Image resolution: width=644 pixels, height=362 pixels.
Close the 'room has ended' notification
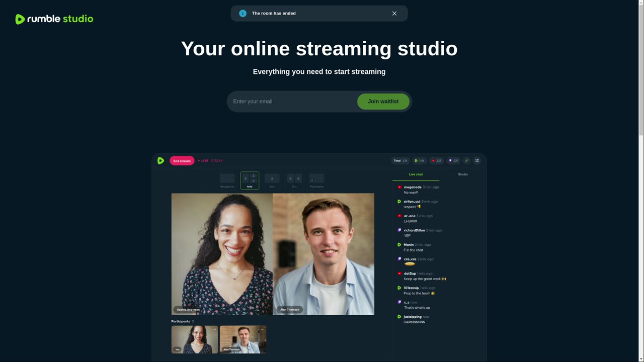(394, 14)
